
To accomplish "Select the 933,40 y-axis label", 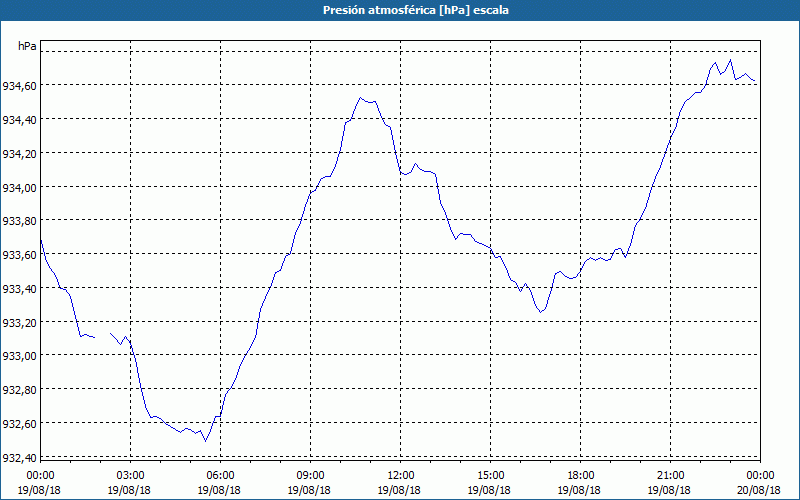I will click(19, 288).
